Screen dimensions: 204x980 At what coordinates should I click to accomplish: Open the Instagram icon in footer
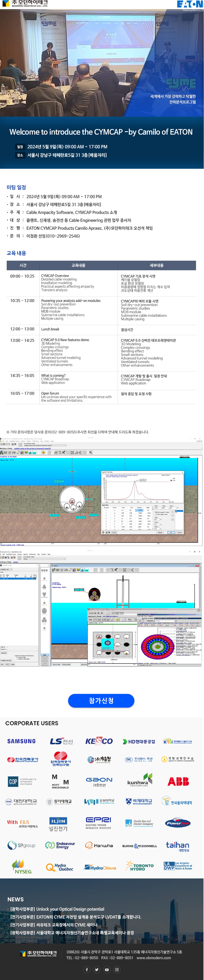pyautogui.click(x=117, y=969)
